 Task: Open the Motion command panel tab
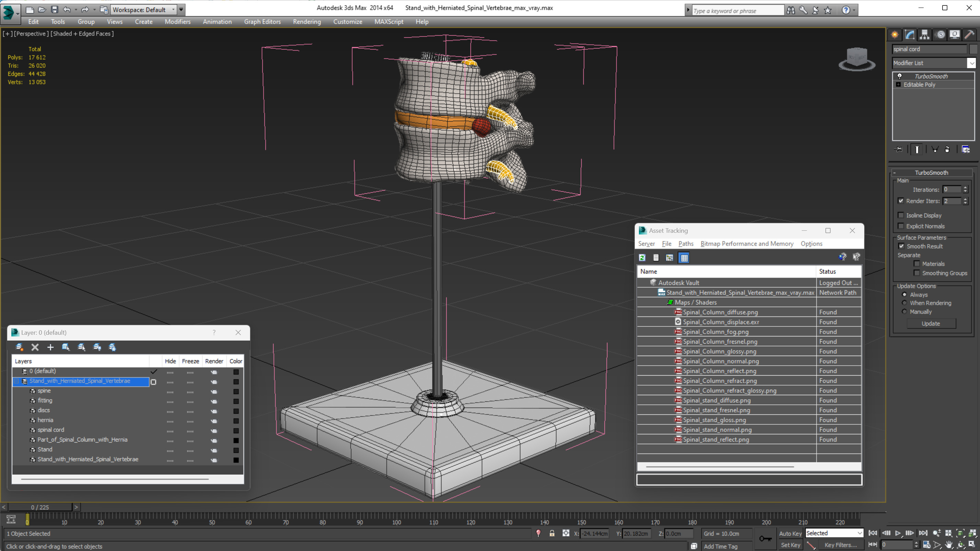point(940,35)
